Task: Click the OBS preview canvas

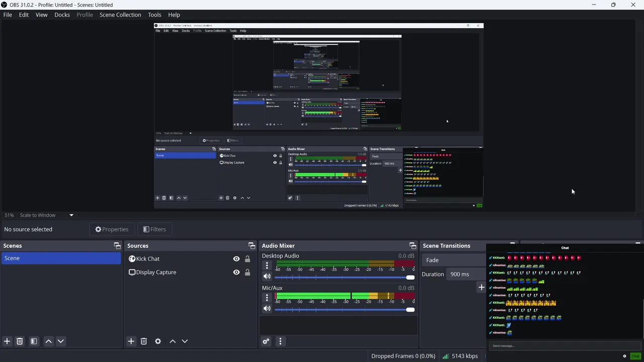Action: pyautogui.click(x=318, y=115)
